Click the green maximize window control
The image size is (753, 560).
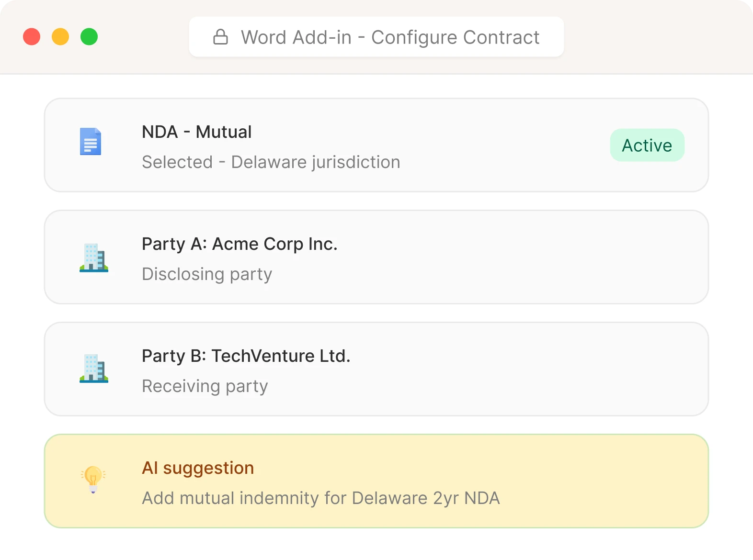click(89, 36)
